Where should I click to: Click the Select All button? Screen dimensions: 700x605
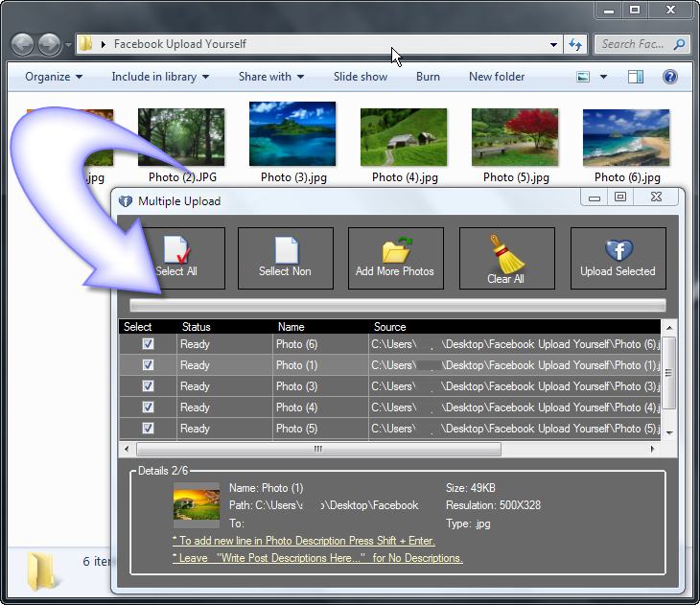(x=176, y=258)
